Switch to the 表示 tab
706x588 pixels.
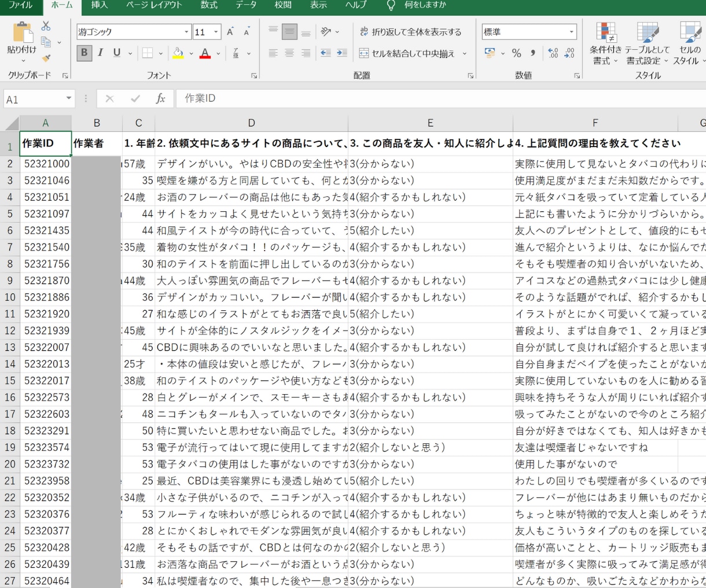point(318,5)
